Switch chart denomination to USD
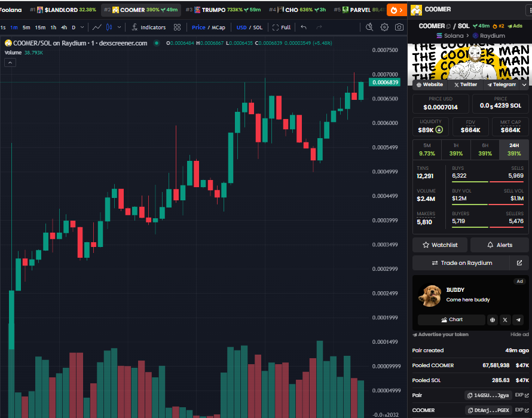This screenshot has height=418, width=532. point(241,28)
